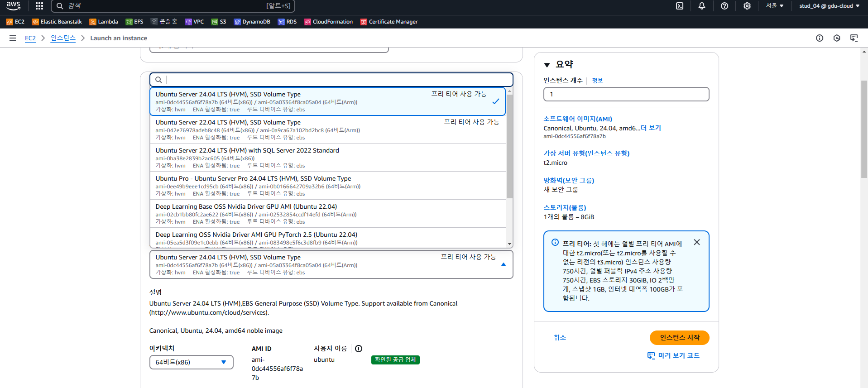Open 가상 서버 유형(인스턴스 유형) link
Screen dimensions: 868x388
(x=586, y=153)
